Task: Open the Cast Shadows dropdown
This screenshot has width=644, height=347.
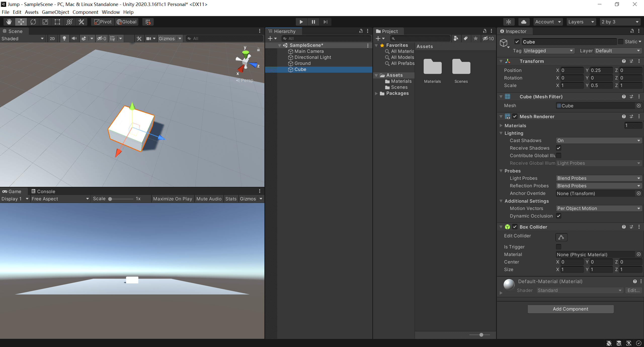Action: (x=598, y=141)
